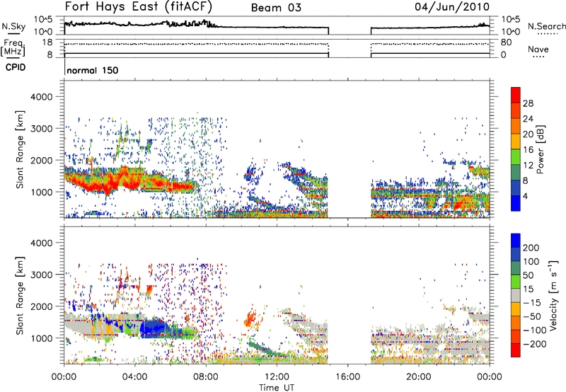Click the '4000' tick of the power panel
566x392 pixels.
[42, 97]
